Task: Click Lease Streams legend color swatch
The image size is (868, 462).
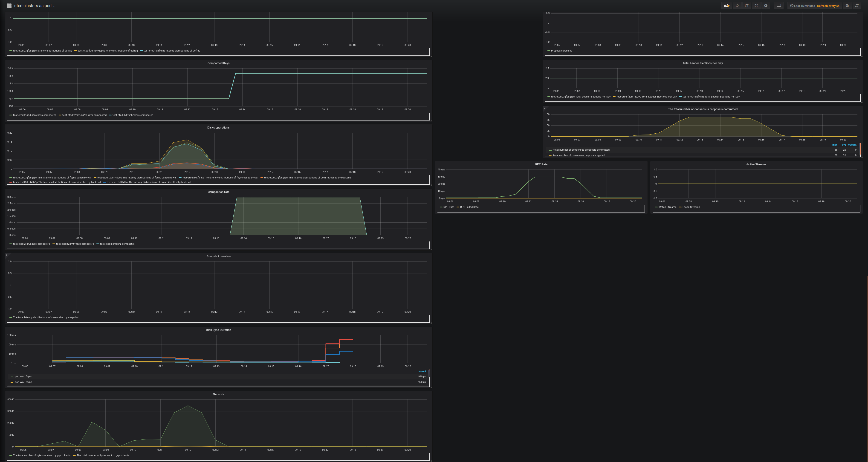Action: click(680, 207)
